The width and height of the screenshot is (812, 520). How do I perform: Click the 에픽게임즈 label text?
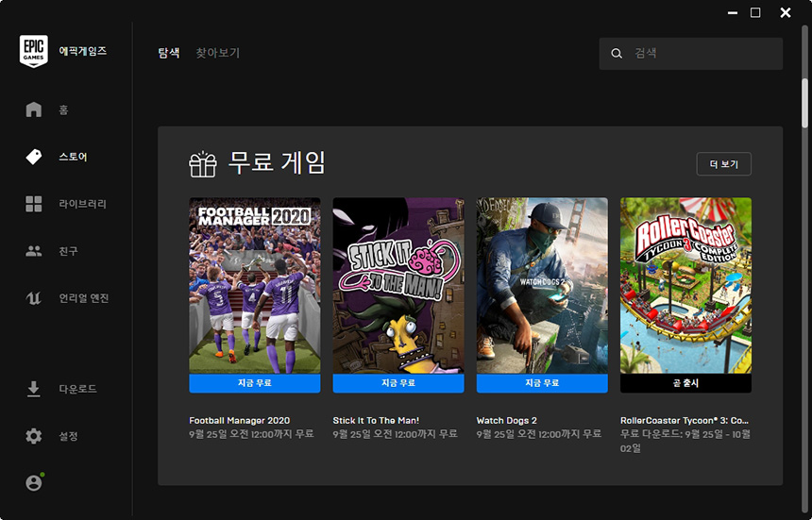(x=83, y=51)
